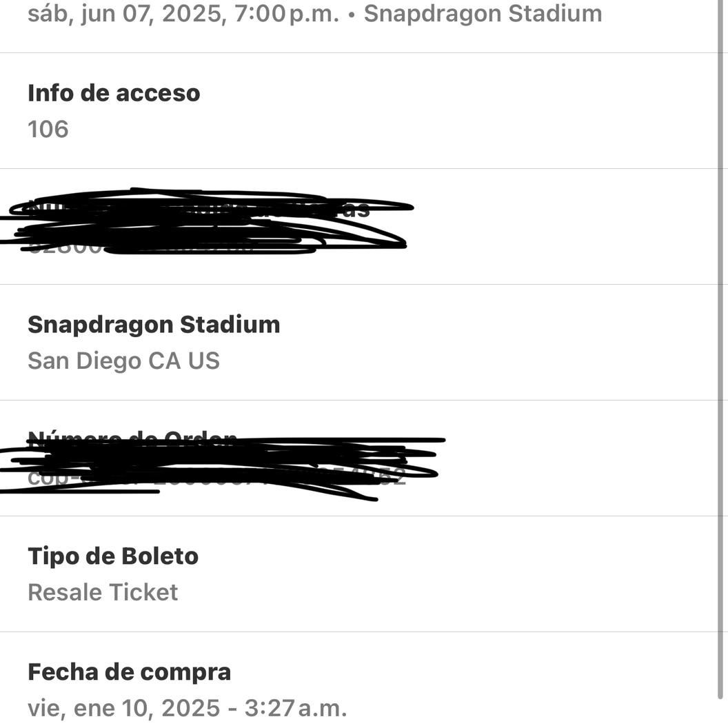Select Snapdragon Stadium in the top event line
Viewport: 728px width, 728px height.
483,14
